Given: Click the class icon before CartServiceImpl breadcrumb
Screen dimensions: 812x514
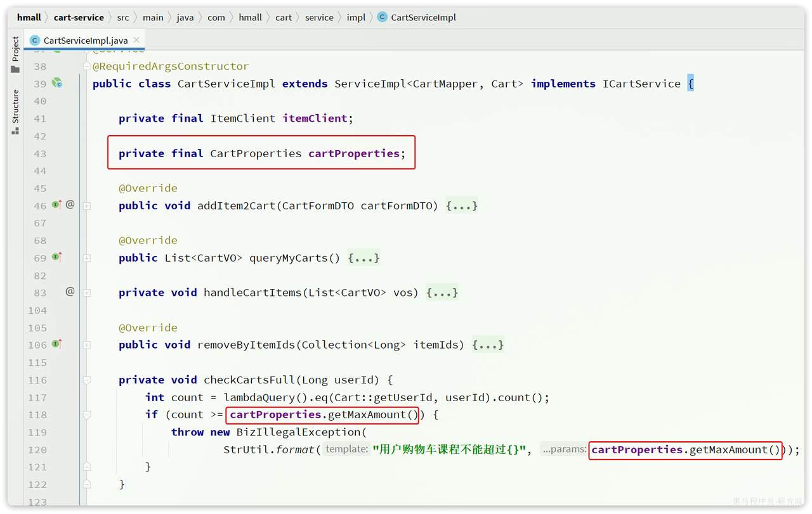Looking at the screenshot, I should point(382,17).
